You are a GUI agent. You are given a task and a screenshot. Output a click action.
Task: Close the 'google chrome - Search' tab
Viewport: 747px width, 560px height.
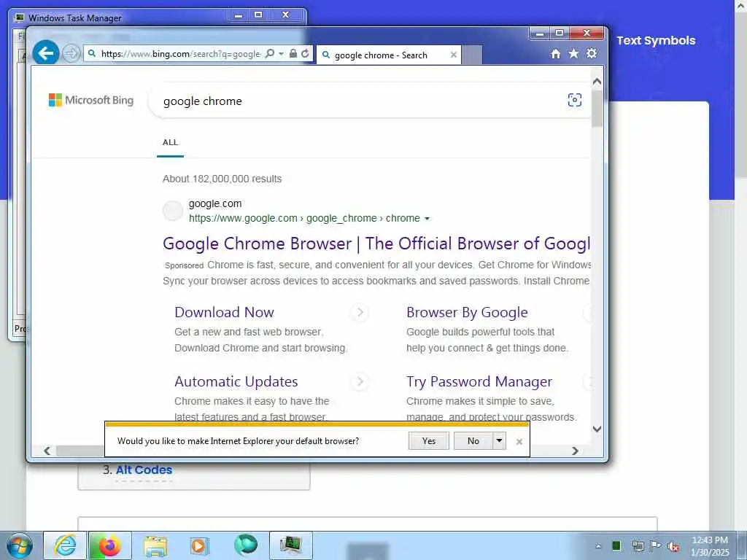[x=454, y=55]
